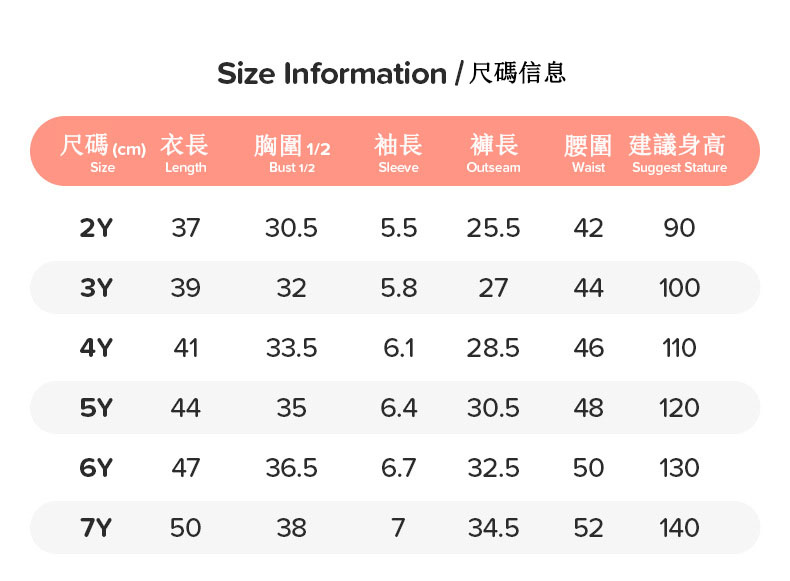This screenshot has width=790, height=581.
Task: Select the 5Y suggested stature 120
Action: pyautogui.click(x=679, y=408)
